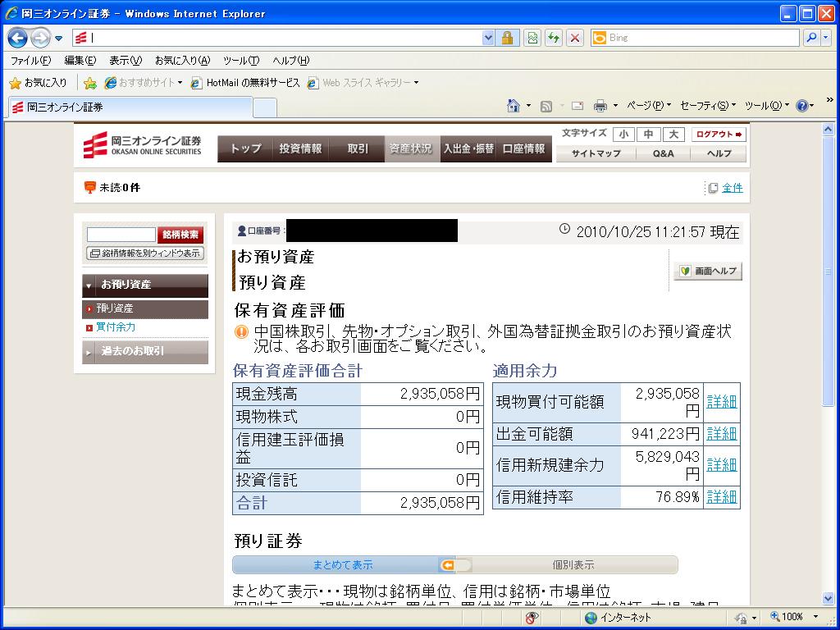Screen dimensions: 840x630
Task: Open 詳細 link for 出金可能額
Action: 721,434
